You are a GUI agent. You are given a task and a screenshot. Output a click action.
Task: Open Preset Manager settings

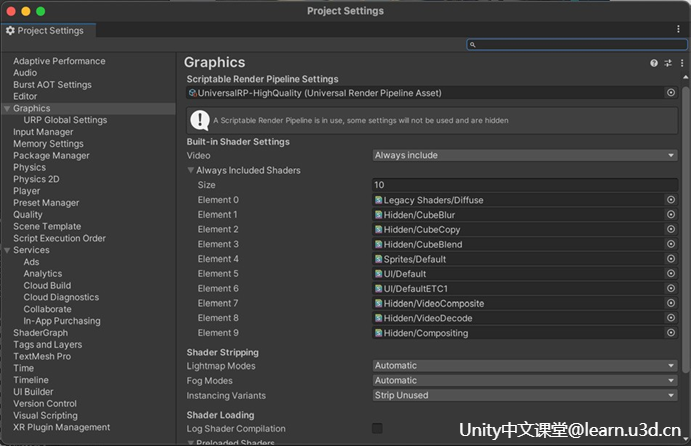46,203
